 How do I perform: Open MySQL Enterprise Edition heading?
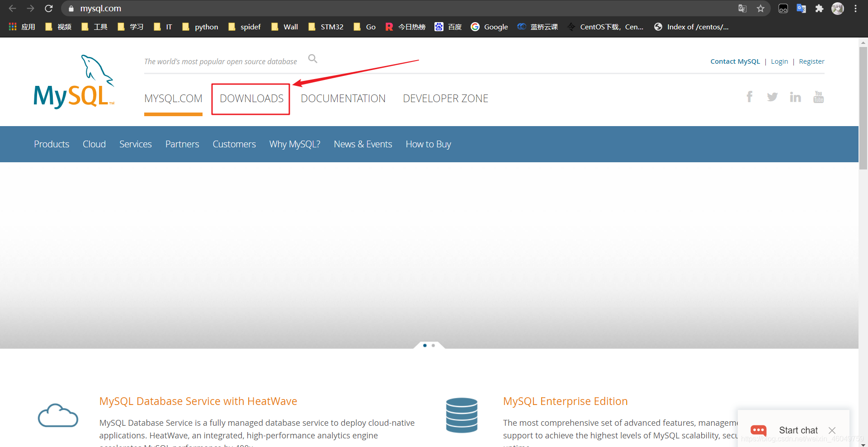click(565, 401)
